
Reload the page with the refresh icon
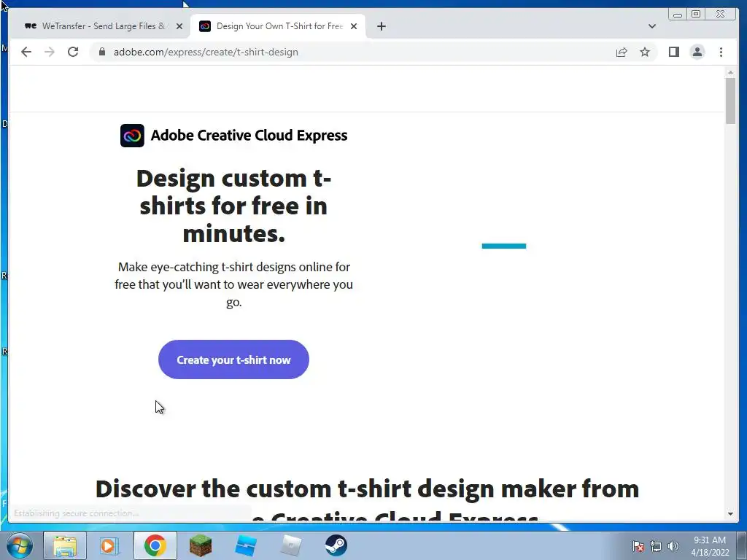point(73,52)
